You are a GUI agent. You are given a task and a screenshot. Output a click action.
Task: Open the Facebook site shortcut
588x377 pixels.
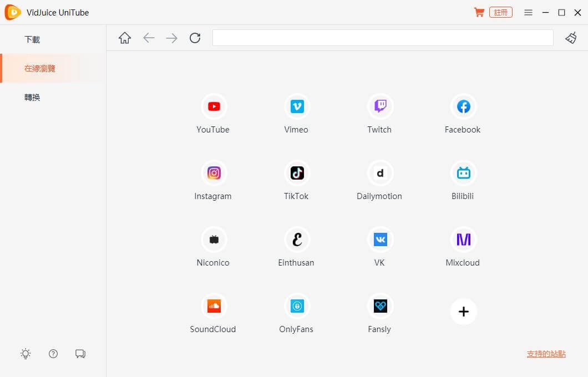[464, 107]
